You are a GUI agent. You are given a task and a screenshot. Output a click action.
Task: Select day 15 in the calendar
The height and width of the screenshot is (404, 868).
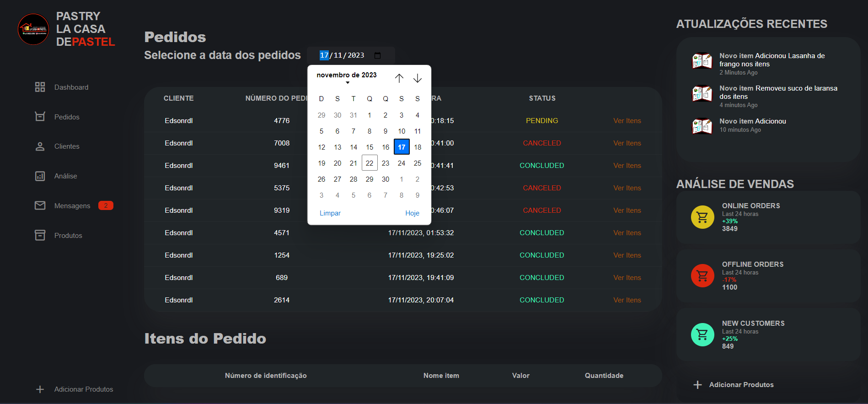click(370, 147)
